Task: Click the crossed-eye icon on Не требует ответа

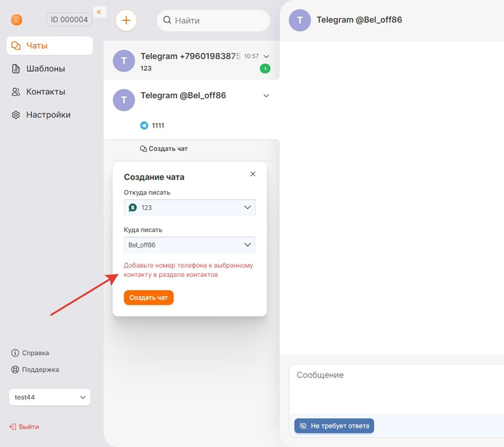Action: pos(303,426)
